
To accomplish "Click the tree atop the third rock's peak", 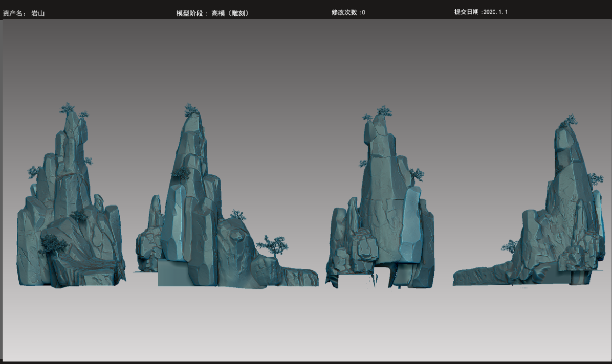I will 384,110.
